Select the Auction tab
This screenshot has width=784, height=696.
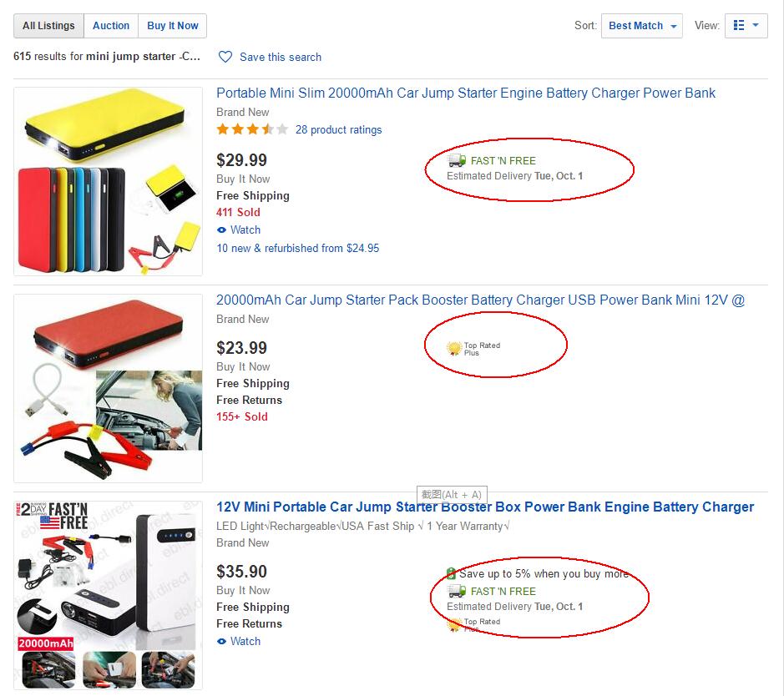pos(111,26)
